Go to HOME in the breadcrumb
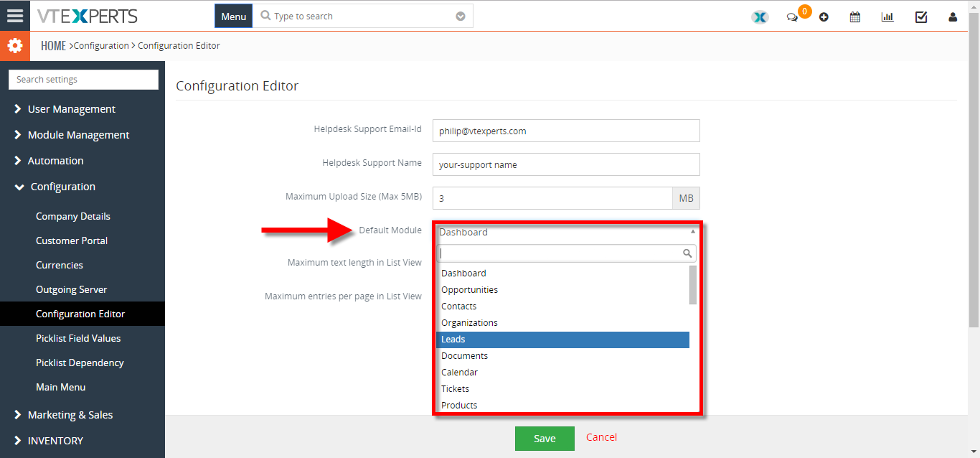This screenshot has height=458, width=980. [x=53, y=46]
